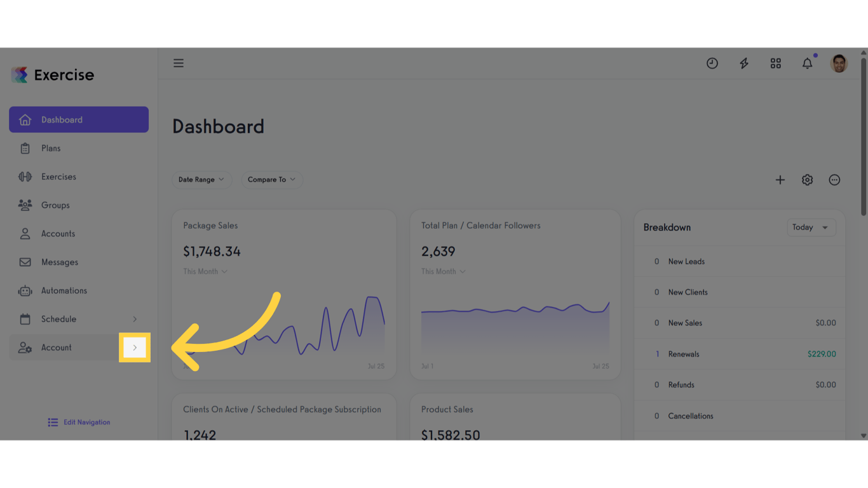Viewport: 868px width, 488px height.
Task: Click the New Leads row label
Action: point(686,262)
